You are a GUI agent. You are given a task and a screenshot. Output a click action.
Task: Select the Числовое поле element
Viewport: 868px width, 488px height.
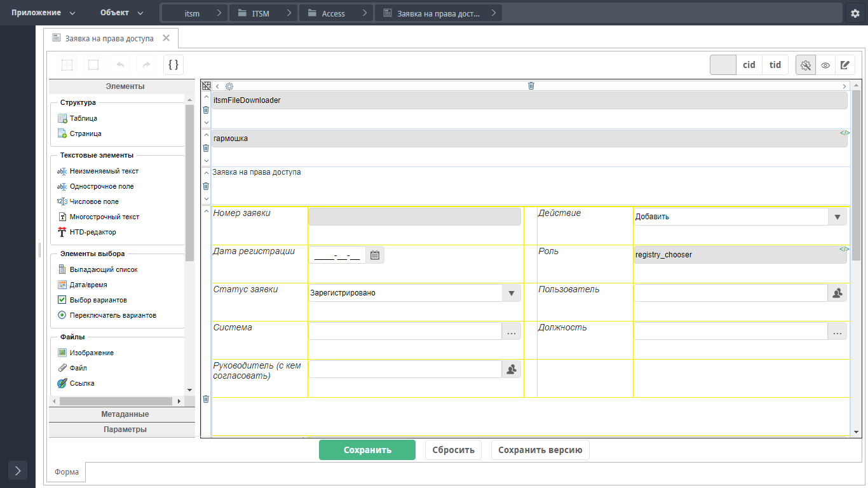pyautogui.click(x=88, y=201)
